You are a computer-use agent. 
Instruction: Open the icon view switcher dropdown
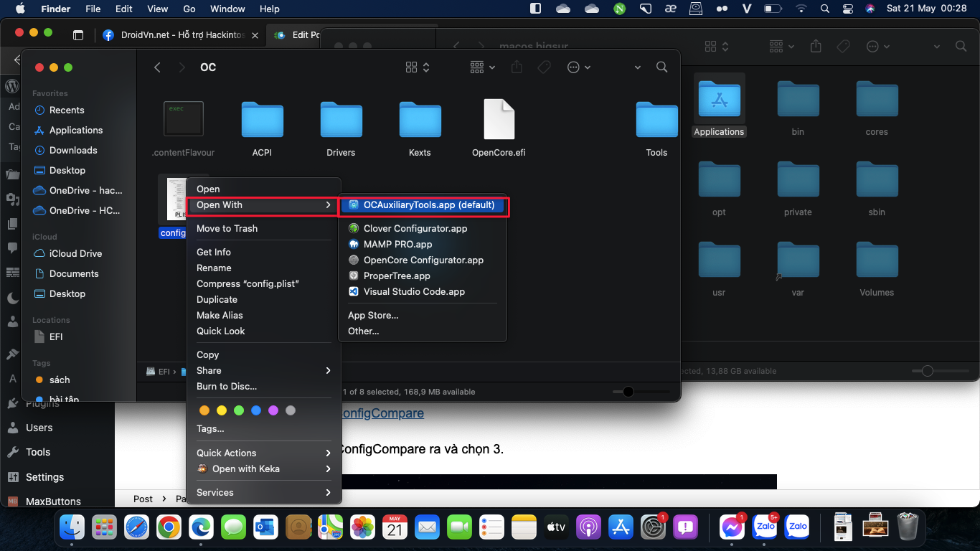(417, 67)
